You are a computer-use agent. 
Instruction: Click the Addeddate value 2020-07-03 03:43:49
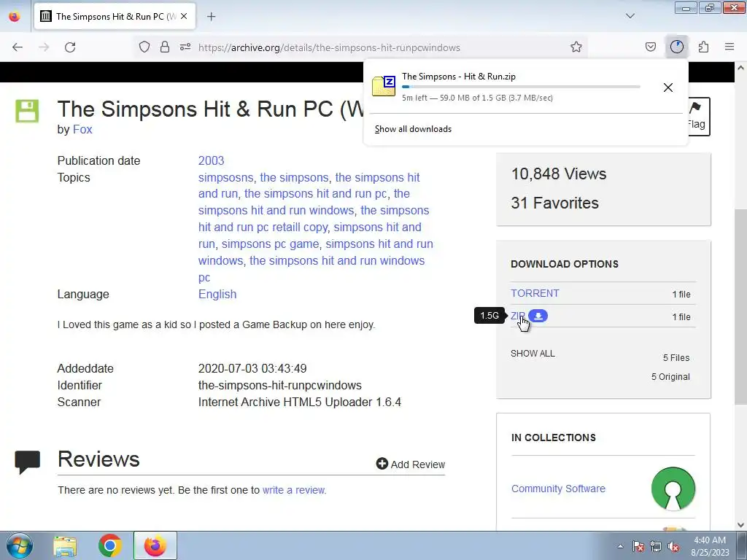point(252,368)
